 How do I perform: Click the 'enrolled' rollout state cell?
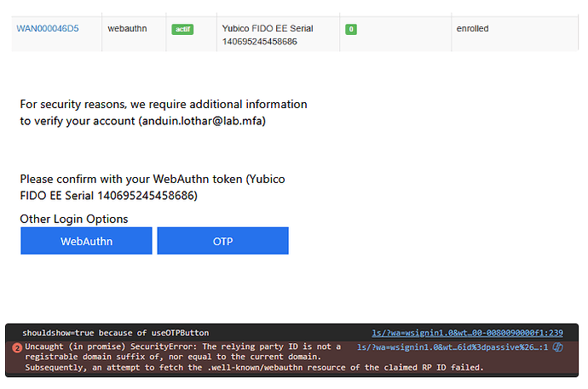[x=472, y=29]
